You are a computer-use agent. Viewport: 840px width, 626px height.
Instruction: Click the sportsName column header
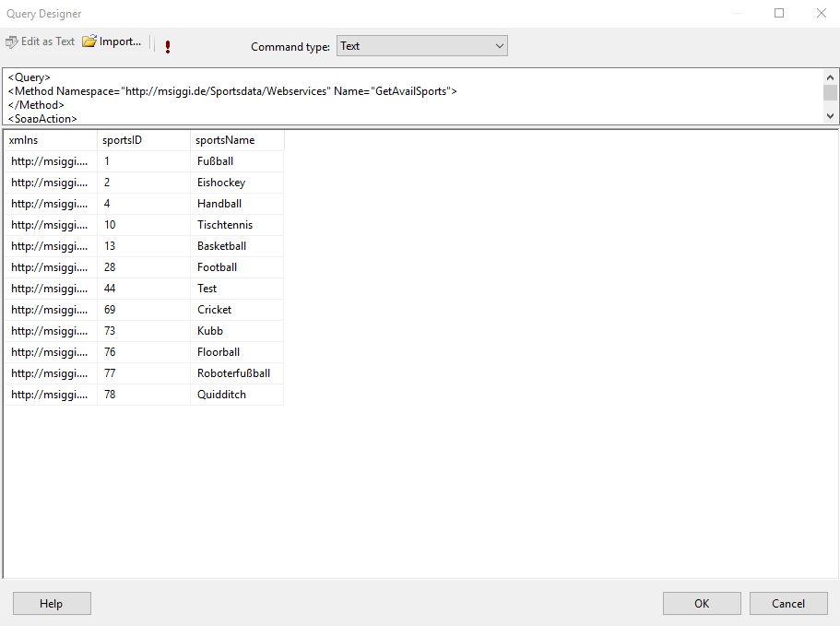point(237,140)
